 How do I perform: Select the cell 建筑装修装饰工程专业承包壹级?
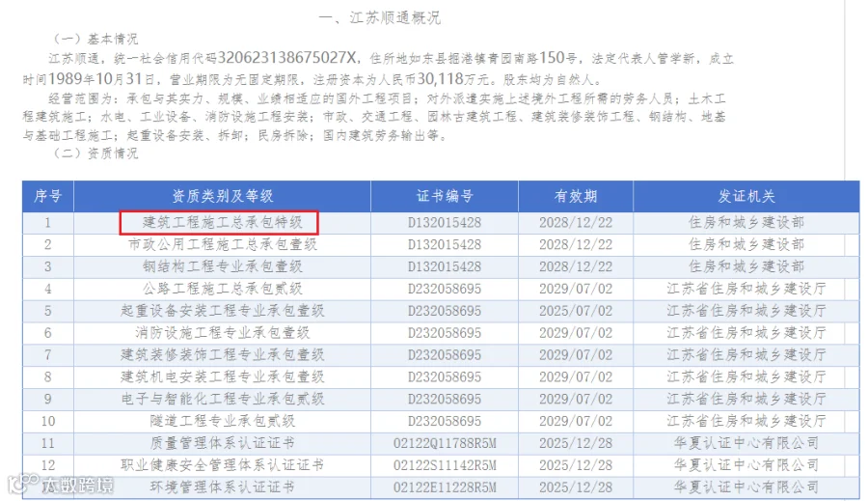222,354
